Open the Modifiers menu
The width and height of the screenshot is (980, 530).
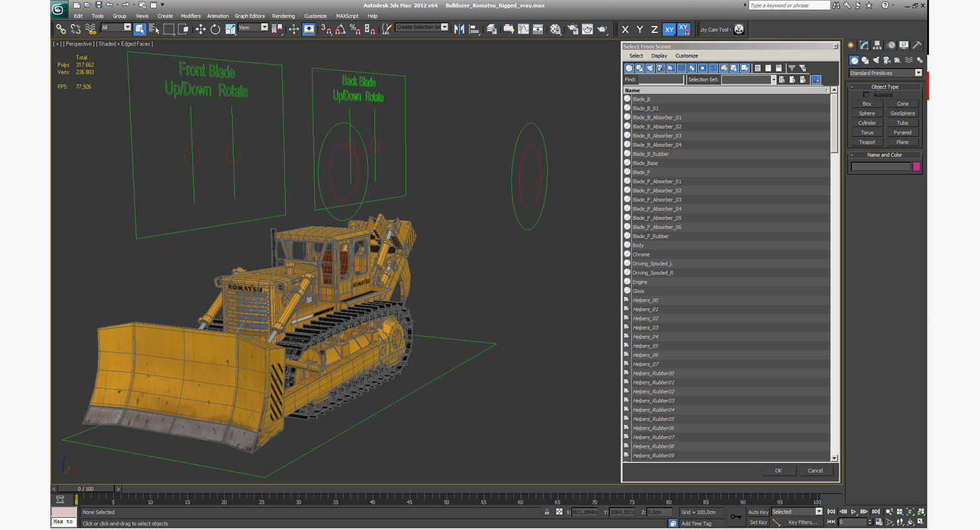(x=191, y=16)
